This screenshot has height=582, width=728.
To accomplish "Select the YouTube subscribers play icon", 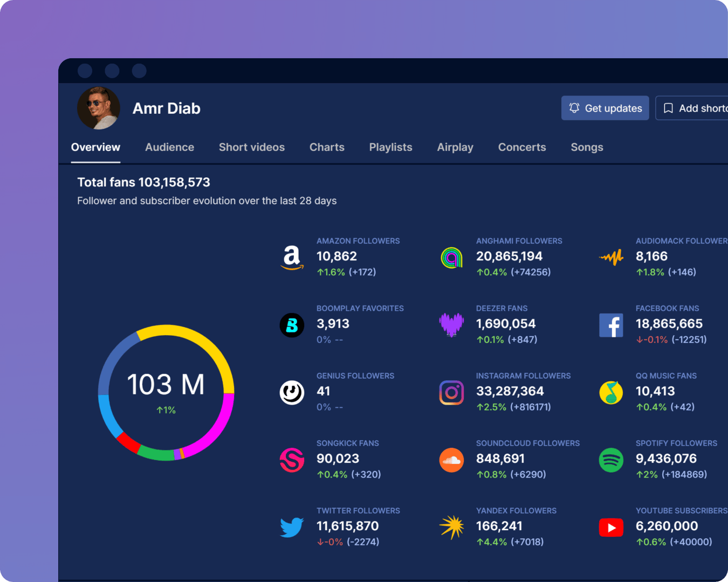I will tap(611, 528).
